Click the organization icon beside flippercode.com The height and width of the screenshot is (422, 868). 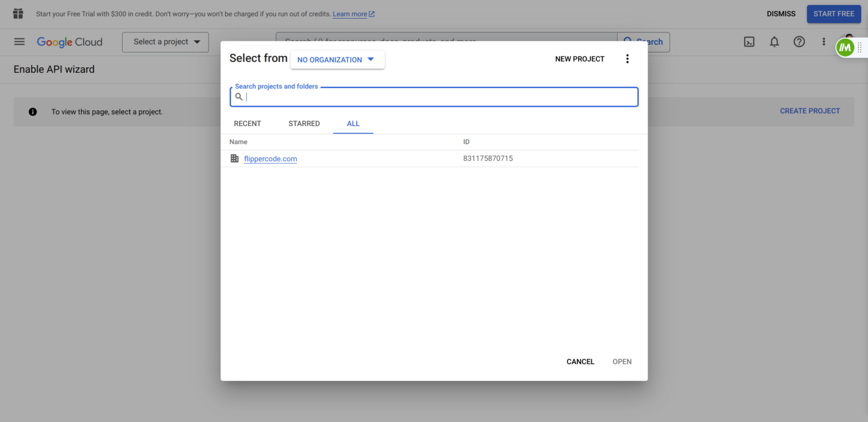[x=235, y=159]
